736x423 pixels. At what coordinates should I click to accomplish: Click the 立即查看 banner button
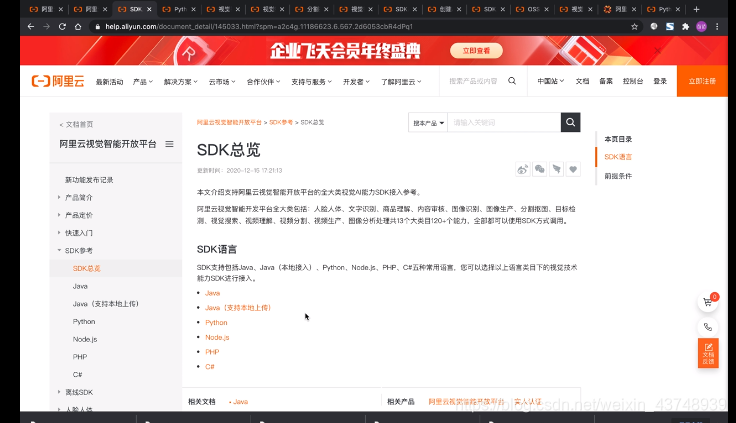[x=476, y=51]
